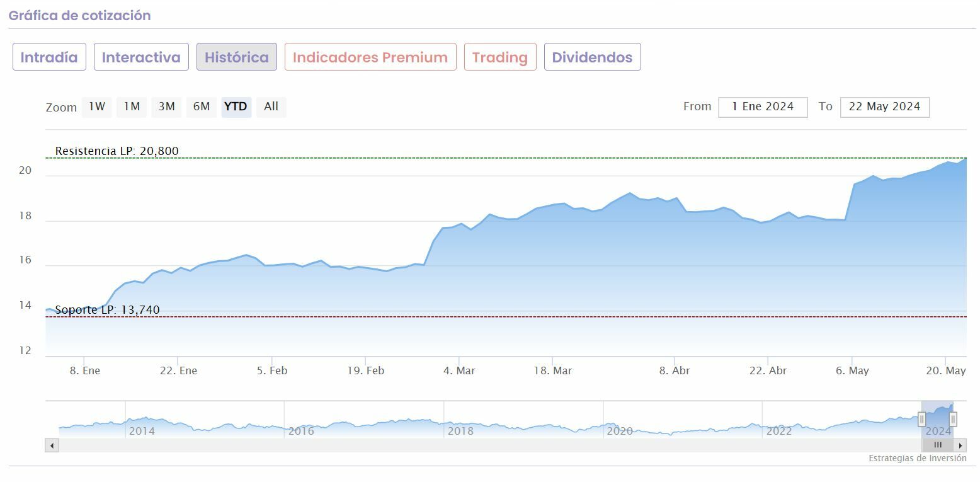Image resolution: width=980 pixels, height=482 pixels.
Task: Open the Interactiva chart tab
Action: pos(141,57)
